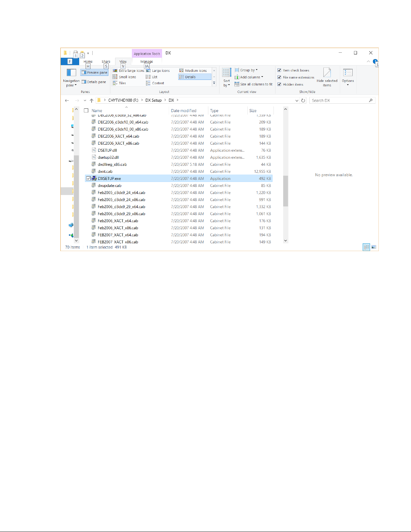Click the file list scrollbar down arrow
411x532 pixels.
pyautogui.click(x=286, y=240)
